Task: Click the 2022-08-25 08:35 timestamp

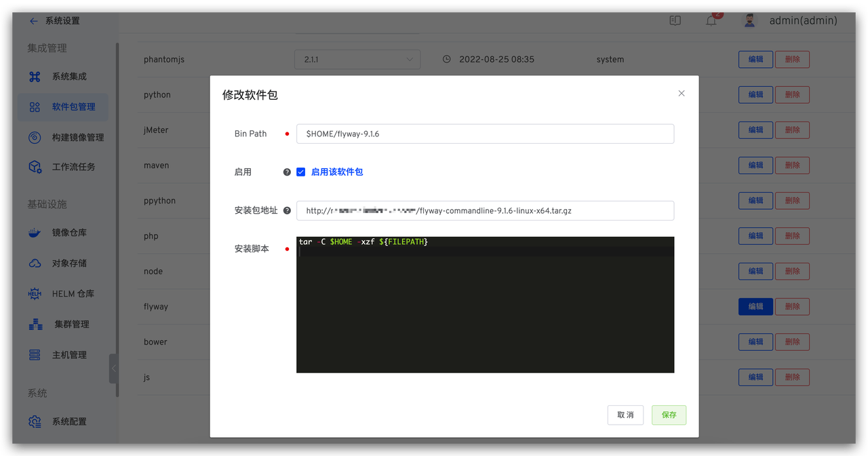Action: [496, 59]
